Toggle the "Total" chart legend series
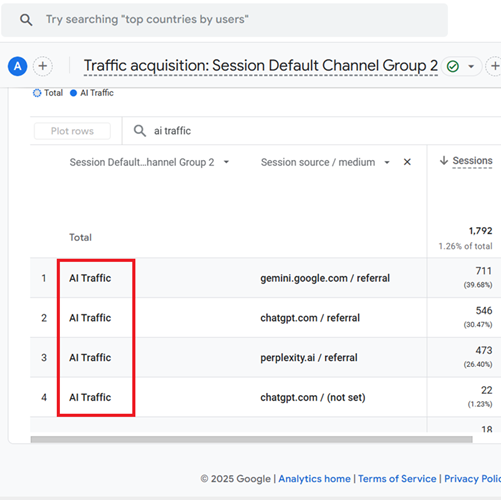The image size is (501, 500). tap(48, 93)
